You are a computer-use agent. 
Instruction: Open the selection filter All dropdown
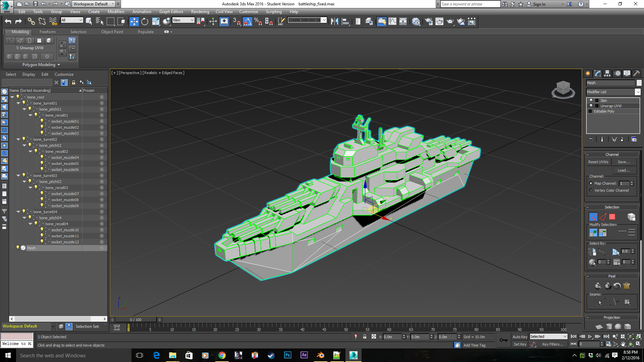click(72, 20)
